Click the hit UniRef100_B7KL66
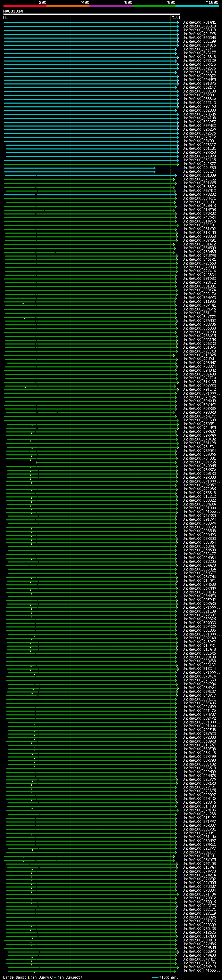222x980 pixels. 199,179
